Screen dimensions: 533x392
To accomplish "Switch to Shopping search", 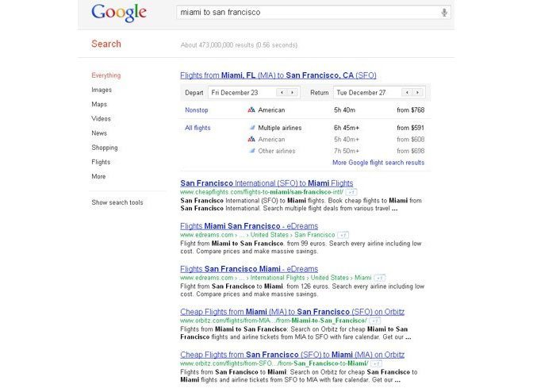I will pos(105,148).
